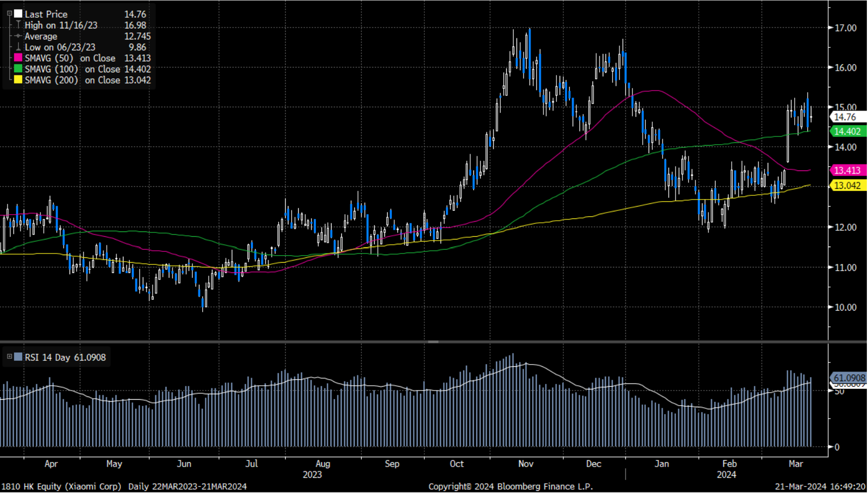
Task: Click the yellow SMAVG (200) color swatch
Action: coord(18,80)
